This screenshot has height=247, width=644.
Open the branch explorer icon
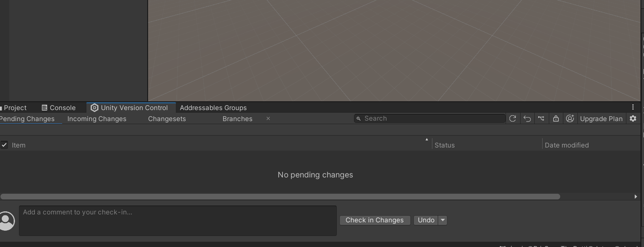[541, 118]
